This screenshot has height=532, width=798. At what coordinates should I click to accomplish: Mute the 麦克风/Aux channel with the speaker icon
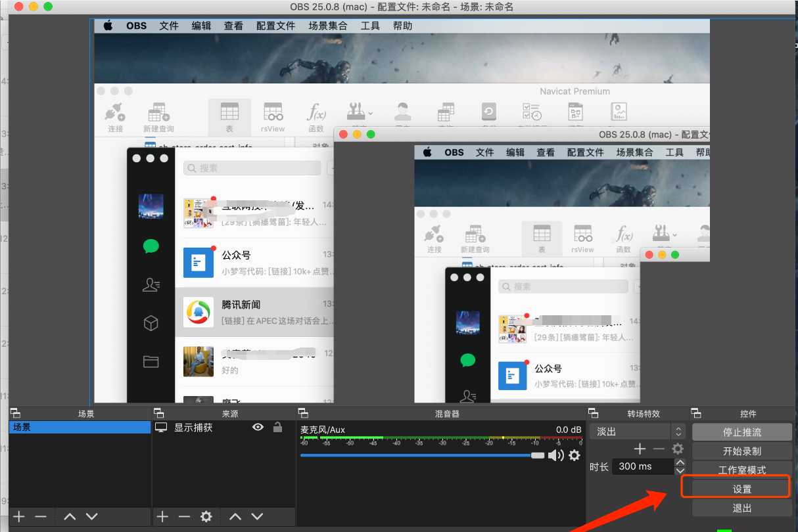point(556,455)
